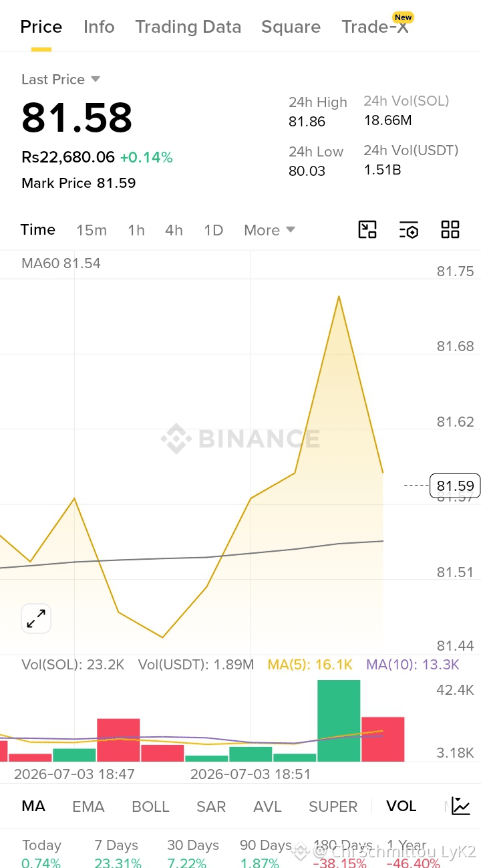This screenshot has height=868, width=481.
Task: Tap the New badge on Trade-X
Action: coord(403,17)
